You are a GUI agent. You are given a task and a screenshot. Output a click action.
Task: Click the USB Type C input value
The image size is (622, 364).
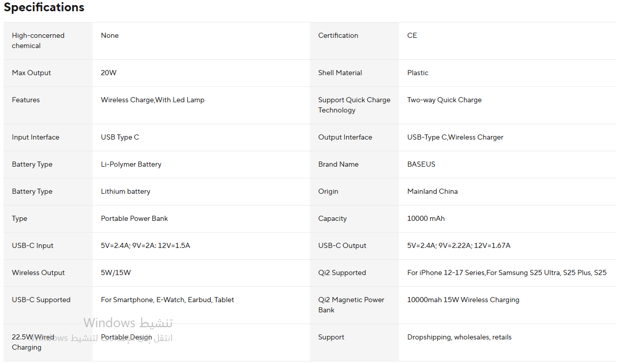point(120,137)
